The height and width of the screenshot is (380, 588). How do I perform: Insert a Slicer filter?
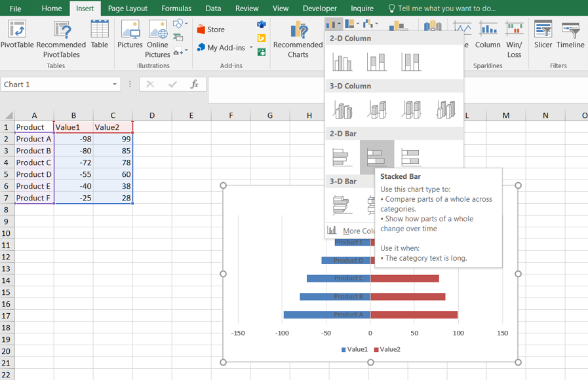click(543, 35)
